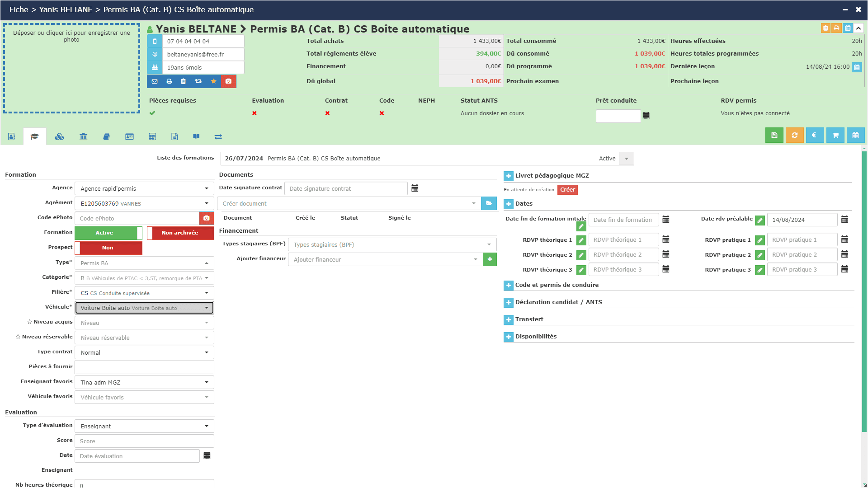
Task: Open the calculator tab icon
Action: 152,136
